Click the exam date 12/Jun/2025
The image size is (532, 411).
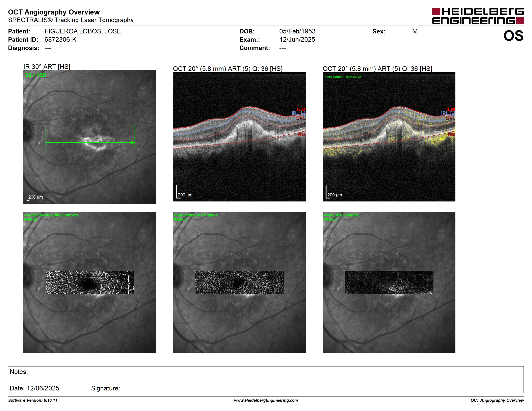[x=297, y=39]
